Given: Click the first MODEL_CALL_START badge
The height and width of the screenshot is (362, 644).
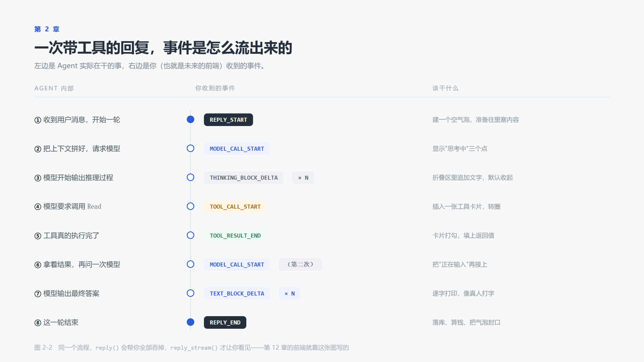Looking at the screenshot, I should (x=237, y=149).
